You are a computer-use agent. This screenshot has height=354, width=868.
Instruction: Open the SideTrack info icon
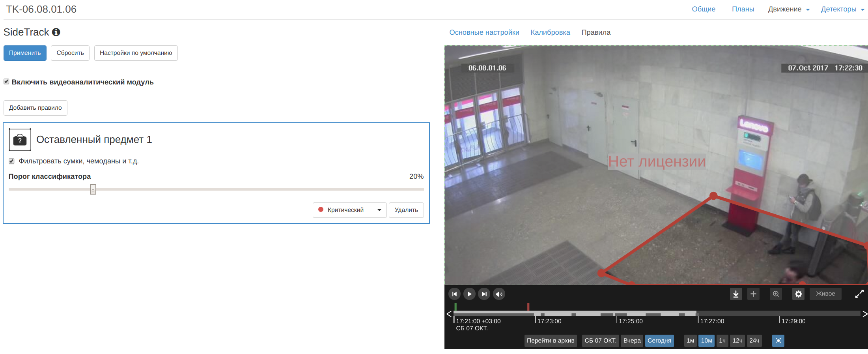56,32
